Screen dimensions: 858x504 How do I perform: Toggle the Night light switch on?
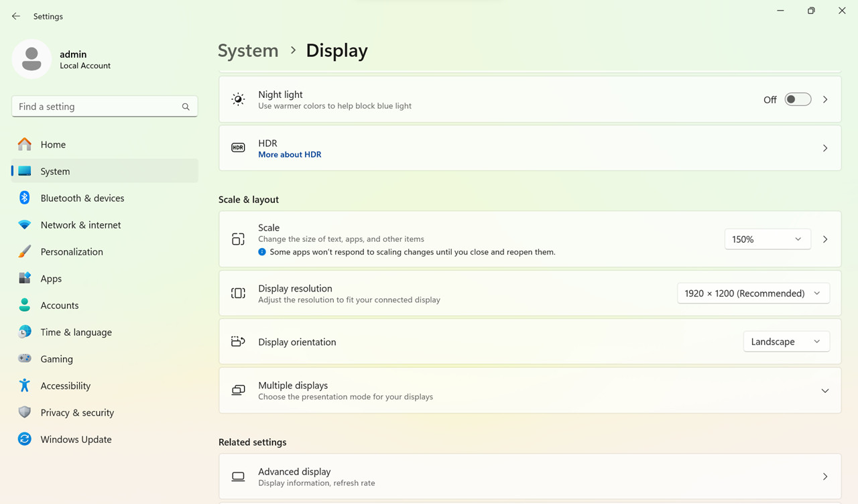point(798,99)
